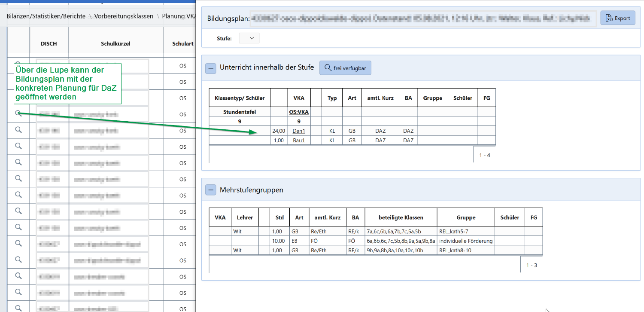
Task: Collapse the 'Mehrstufengruppen' section
Action: 210,190
